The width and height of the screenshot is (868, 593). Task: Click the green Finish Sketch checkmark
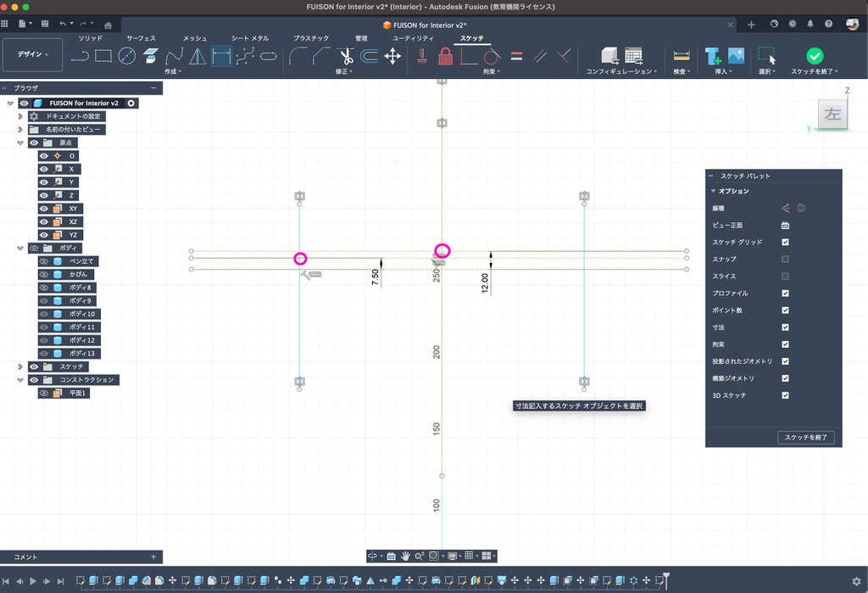(814, 56)
